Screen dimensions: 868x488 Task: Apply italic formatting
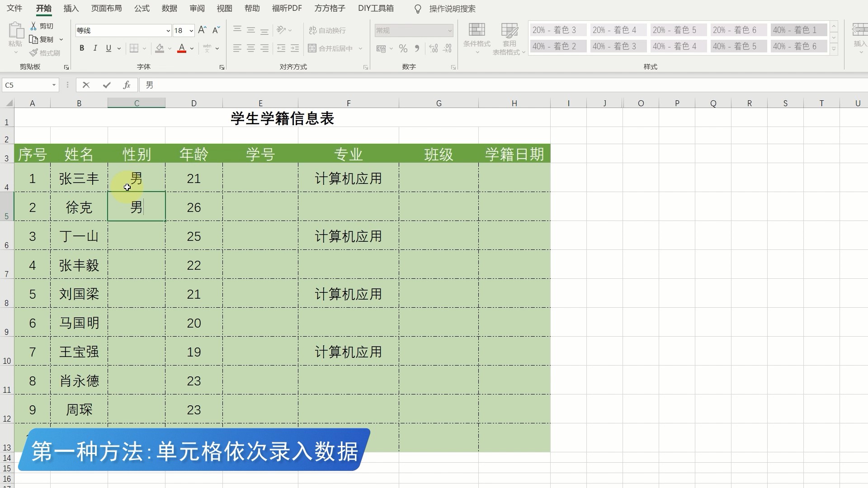coord(95,48)
